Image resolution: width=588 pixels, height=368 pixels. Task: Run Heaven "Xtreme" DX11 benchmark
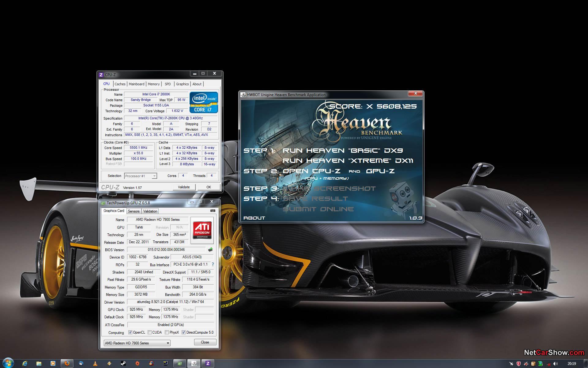[x=348, y=161]
